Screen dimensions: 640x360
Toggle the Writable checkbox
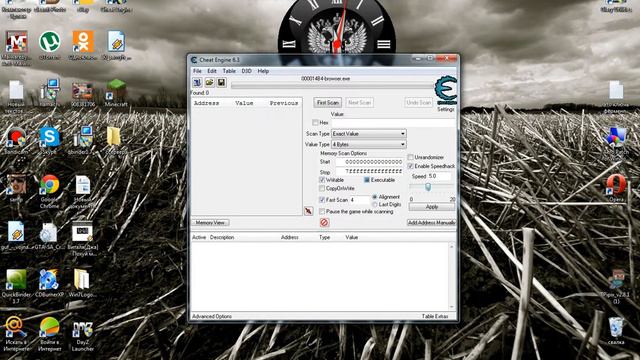click(x=322, y=180)
